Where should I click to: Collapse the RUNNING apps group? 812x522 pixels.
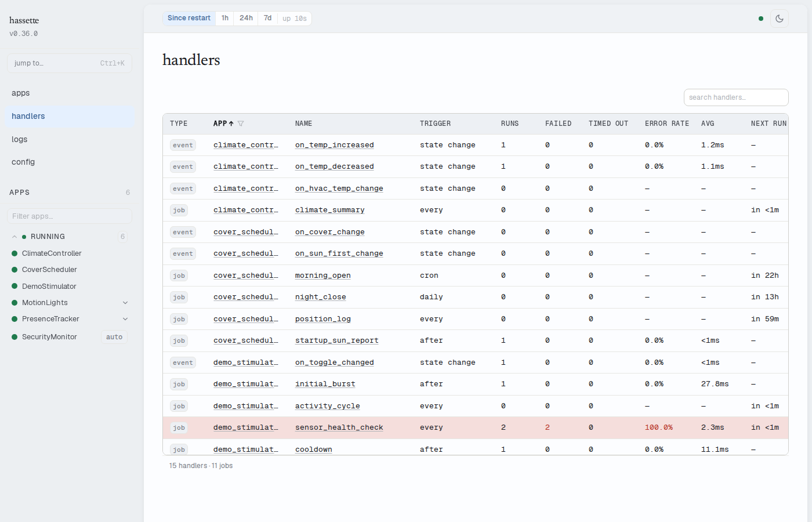pyautogui.click(x=14, y=237)
